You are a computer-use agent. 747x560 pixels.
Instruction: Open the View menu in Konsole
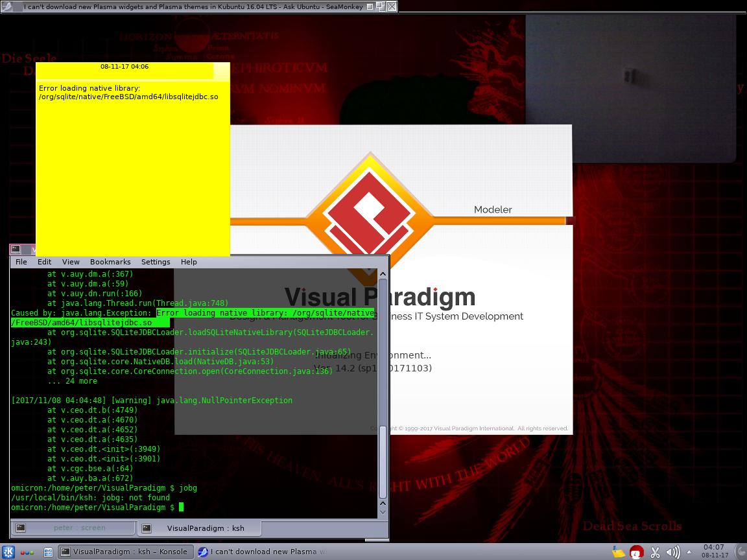tap(71, 262)
